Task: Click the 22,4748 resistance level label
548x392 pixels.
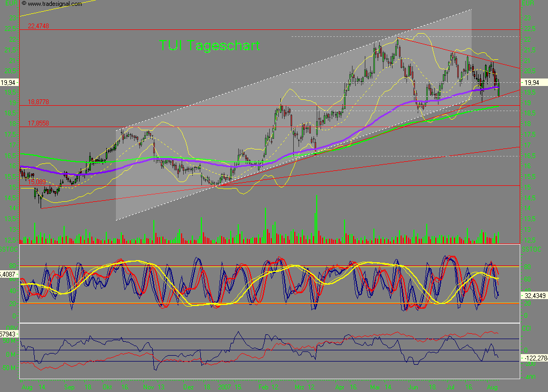Action: 39,25
